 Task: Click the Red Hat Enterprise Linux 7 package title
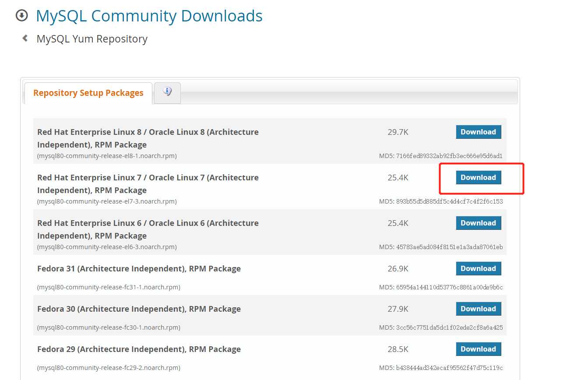pyautogui.click(x=148, y=184)
